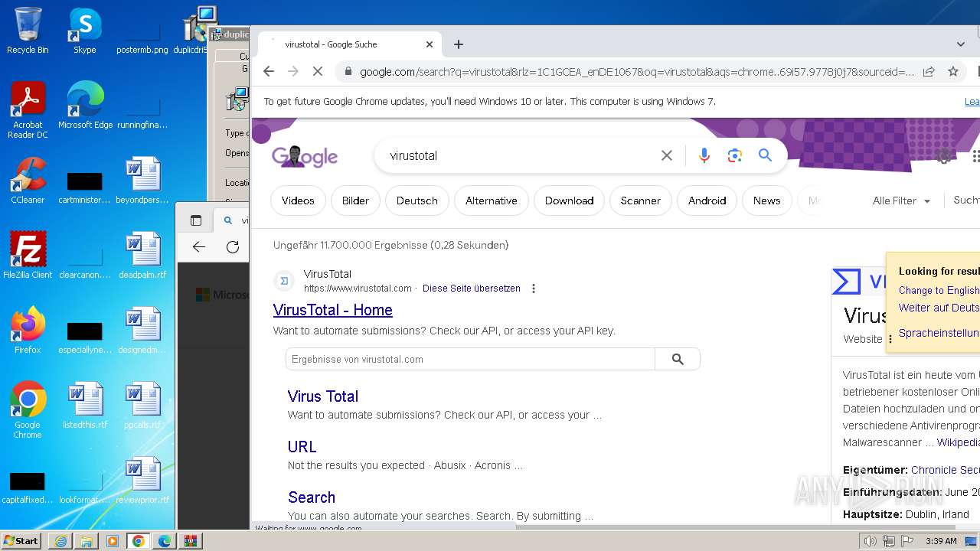
Task: Click Diese Seite übersetzen link
Action: 472,289
